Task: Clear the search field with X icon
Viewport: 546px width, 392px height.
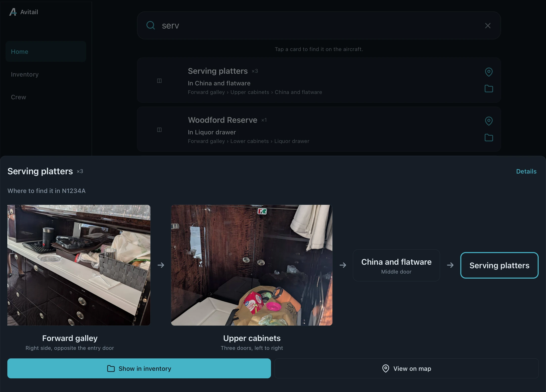Action: pyautogui.click(x=488, y=26)
